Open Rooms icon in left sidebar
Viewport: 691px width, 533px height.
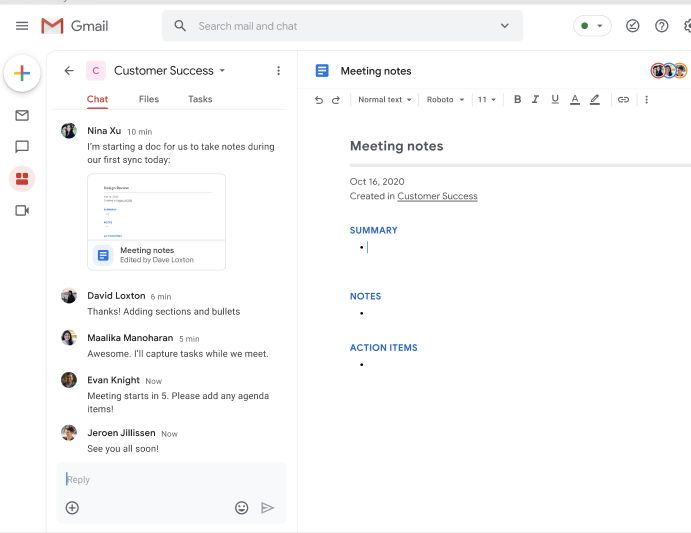tap(22, 179)
